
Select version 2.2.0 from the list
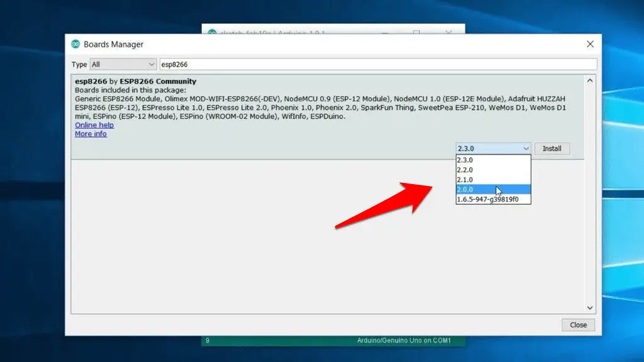(x=493, y=170)
